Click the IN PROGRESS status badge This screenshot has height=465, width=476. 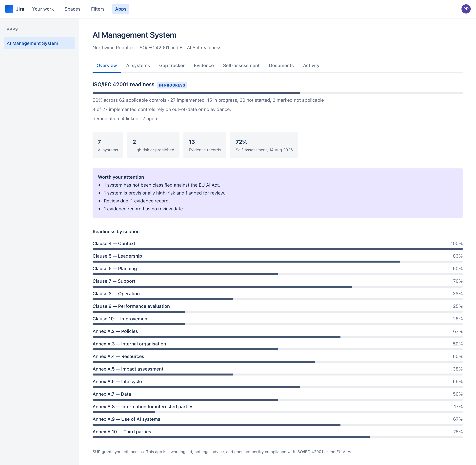pyautogui.click(x=172, y=85)
